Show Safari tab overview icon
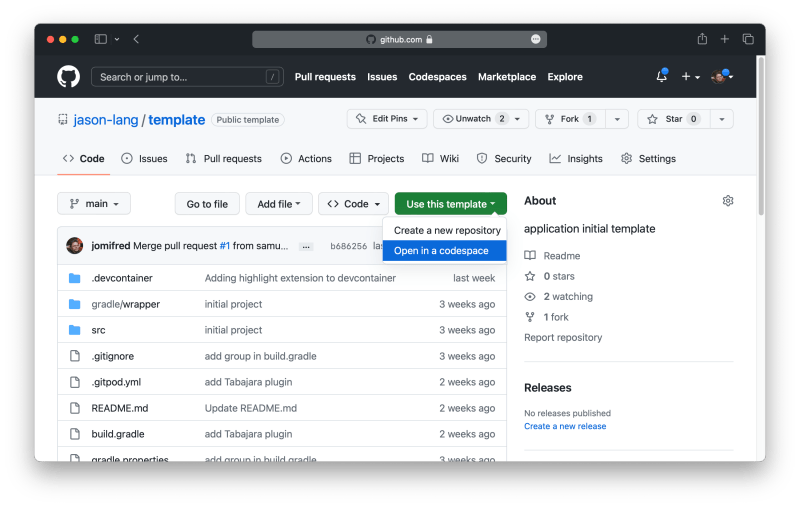The width and height of the screenshot is (800, 507). pos(748,39)
